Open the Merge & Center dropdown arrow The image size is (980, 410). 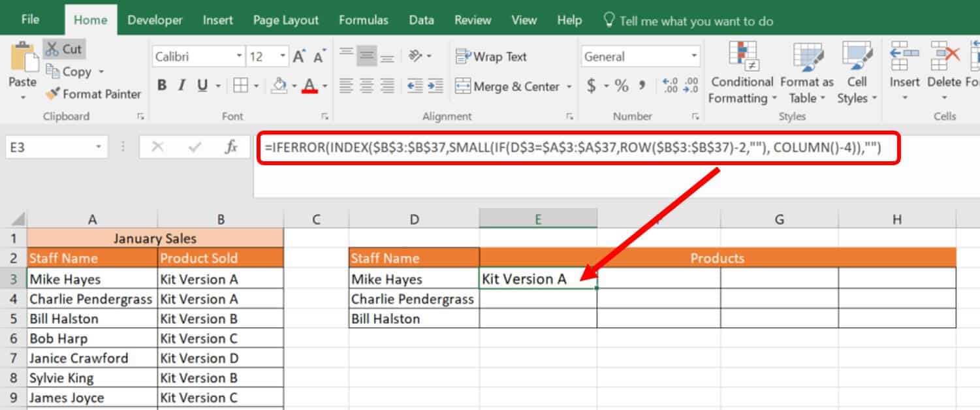[569, 86]
